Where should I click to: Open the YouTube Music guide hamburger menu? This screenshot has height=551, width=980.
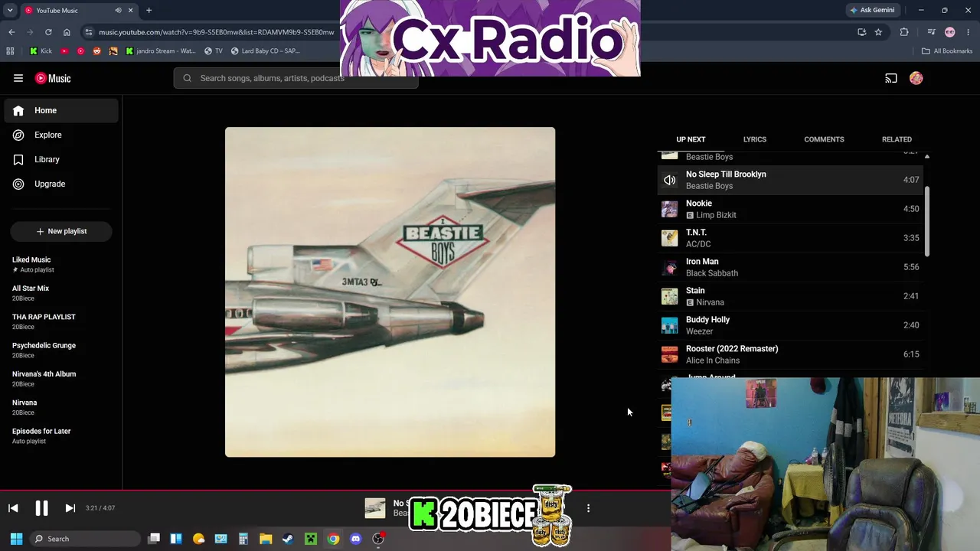coord(18,78)
